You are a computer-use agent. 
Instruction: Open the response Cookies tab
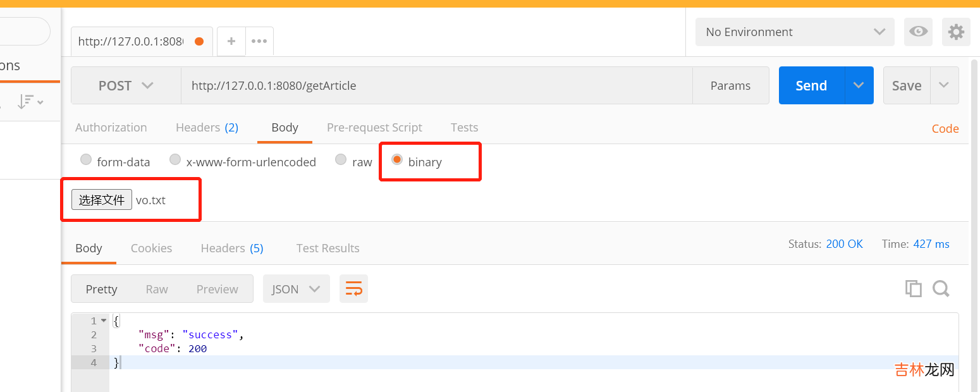click(151, 248)
